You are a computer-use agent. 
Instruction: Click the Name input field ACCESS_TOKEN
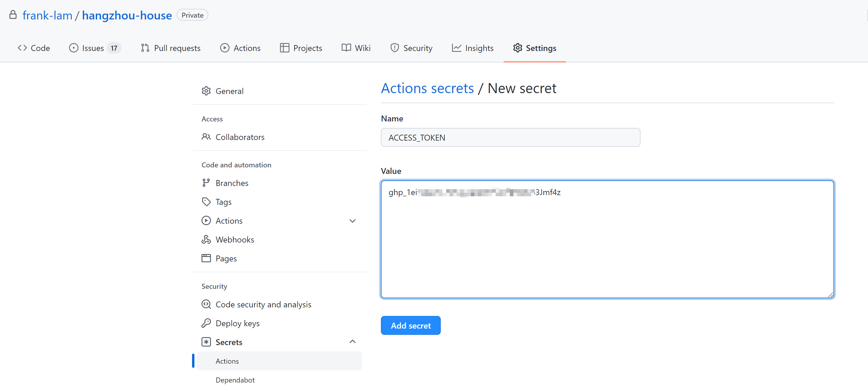510,137
